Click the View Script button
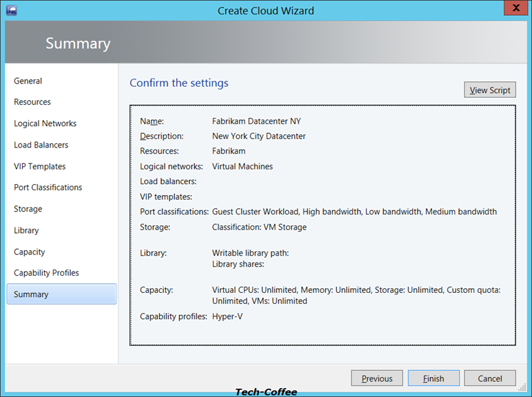The image size is (532, 397). [490, 90]
